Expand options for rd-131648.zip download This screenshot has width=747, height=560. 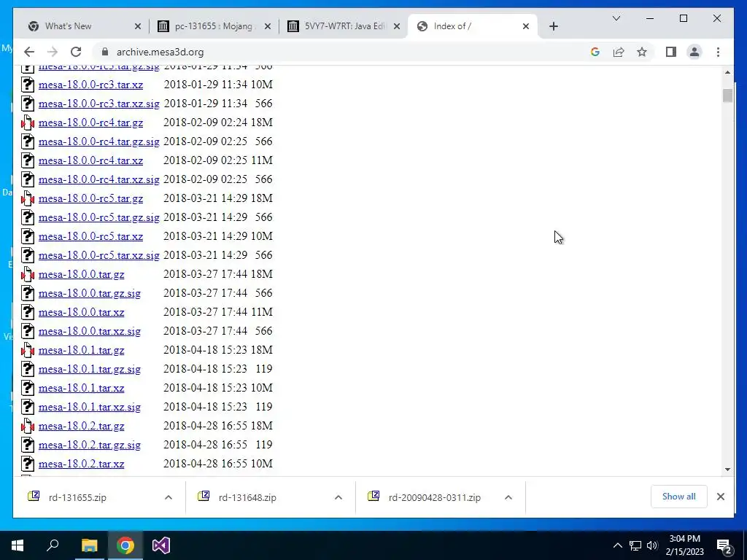pyautogui.click(x=338, y=497)
